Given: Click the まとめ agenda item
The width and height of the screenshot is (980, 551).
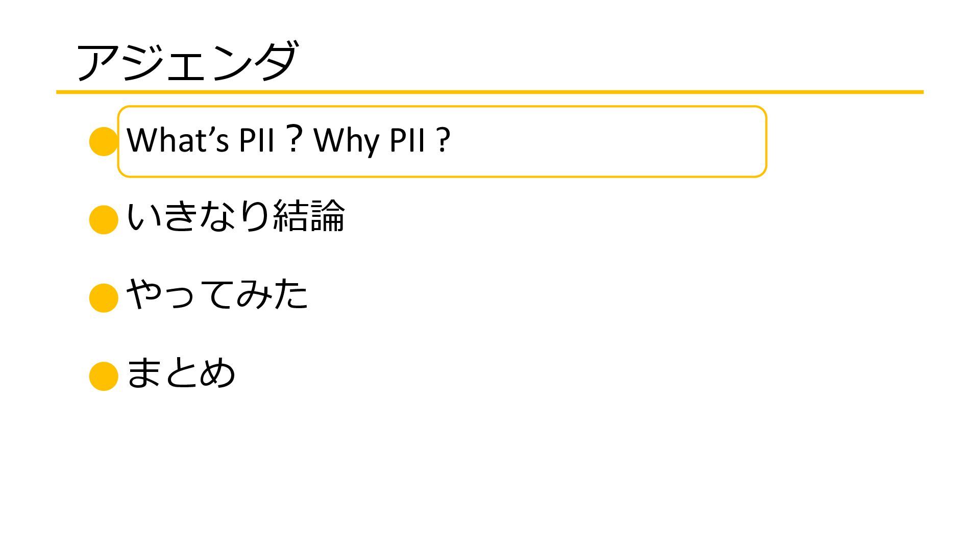Looking at the screenshot, I should [181, 372].
